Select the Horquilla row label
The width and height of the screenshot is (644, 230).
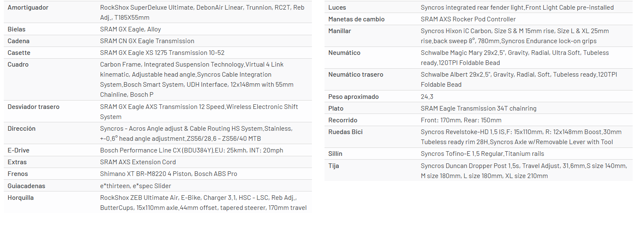[x=21, y=198]
